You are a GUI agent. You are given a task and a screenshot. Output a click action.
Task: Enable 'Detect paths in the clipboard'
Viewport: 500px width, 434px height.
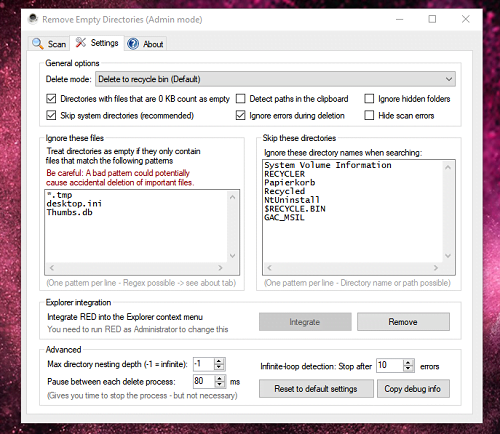tap(240, 99)
